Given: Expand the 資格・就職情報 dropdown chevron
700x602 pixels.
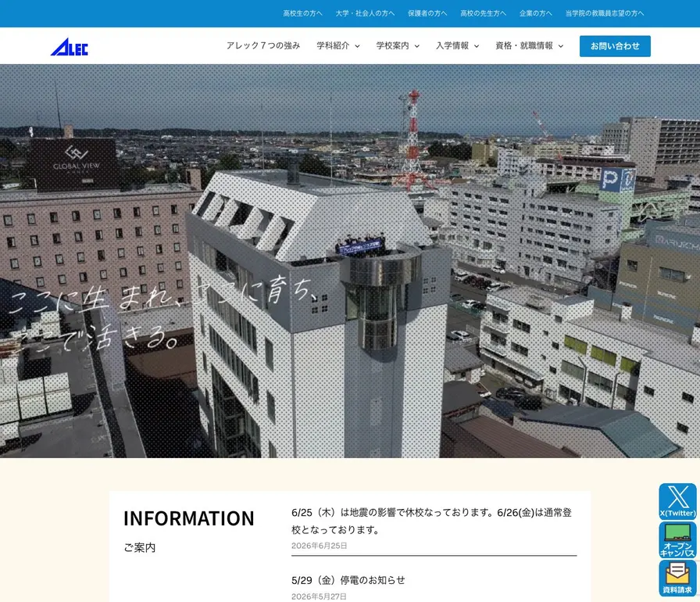Looking at the screenshot, I should [561, 46].
